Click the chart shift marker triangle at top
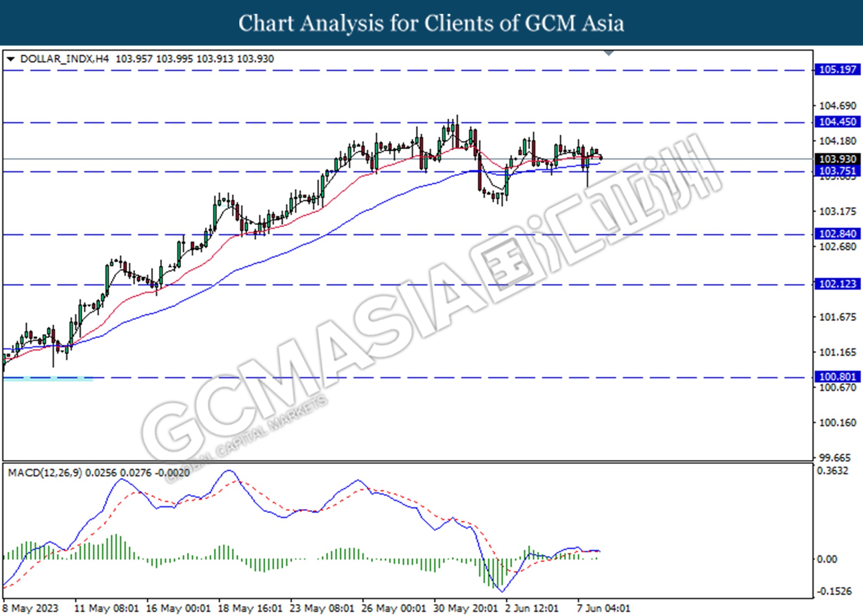This screenshot has width=863, height=616. [609, 53]
